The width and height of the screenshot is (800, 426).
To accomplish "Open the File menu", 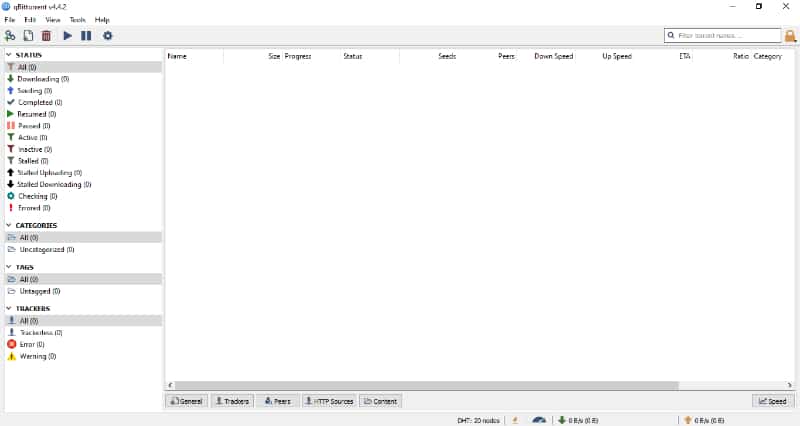I will 10,19.
